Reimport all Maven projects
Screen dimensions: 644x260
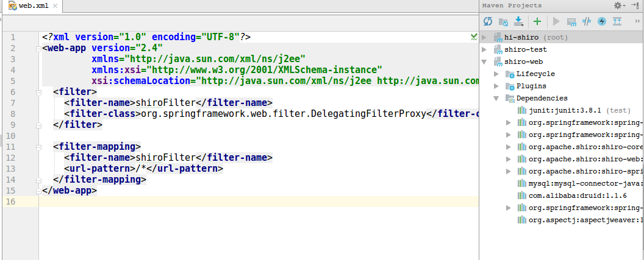pos(488,21)
